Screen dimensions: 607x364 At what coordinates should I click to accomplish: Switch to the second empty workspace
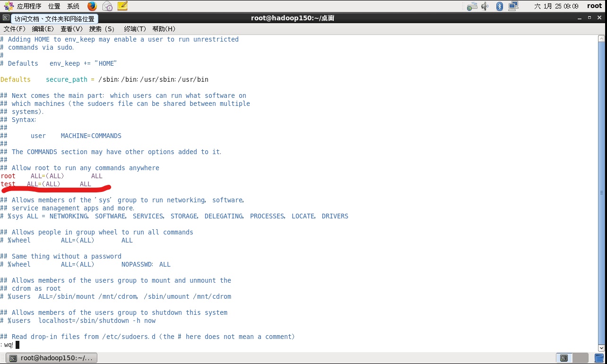pyautogui.click(x=581, y=358)
